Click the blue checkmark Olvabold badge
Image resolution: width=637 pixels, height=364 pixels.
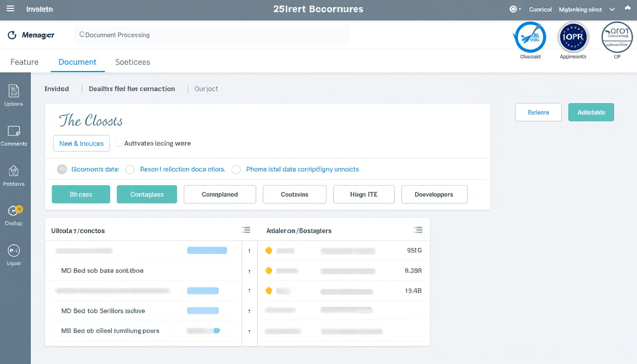pyautogui.click(x=530, y=37)
